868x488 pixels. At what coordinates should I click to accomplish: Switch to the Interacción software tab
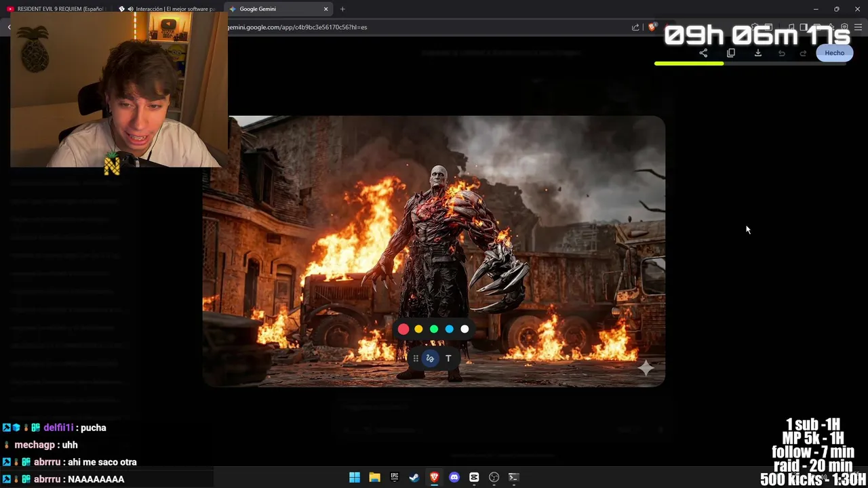pos(167,9)
